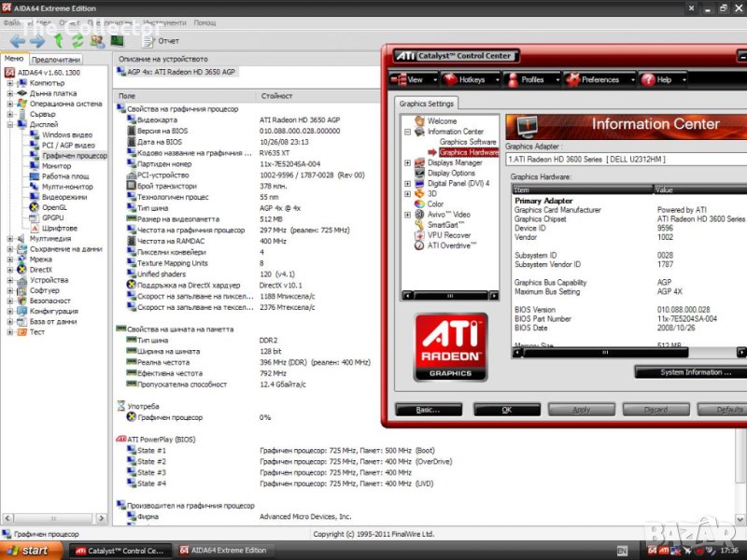Click the System Information button
Viewport: 747px width, 560px height.
click(690, 372)
